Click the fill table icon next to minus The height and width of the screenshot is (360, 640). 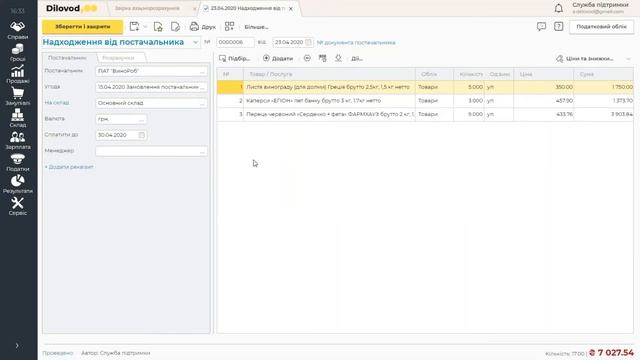[x=322, y=58]
